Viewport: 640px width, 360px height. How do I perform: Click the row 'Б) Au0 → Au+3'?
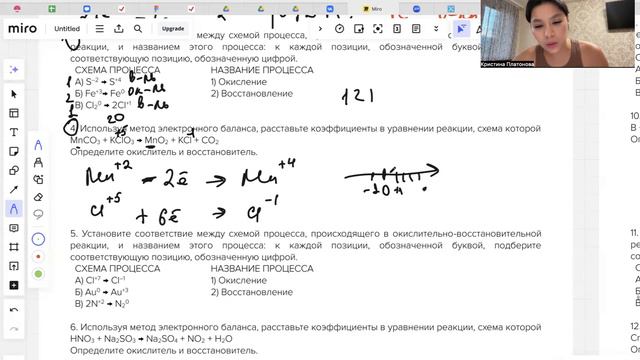(102, 292)
